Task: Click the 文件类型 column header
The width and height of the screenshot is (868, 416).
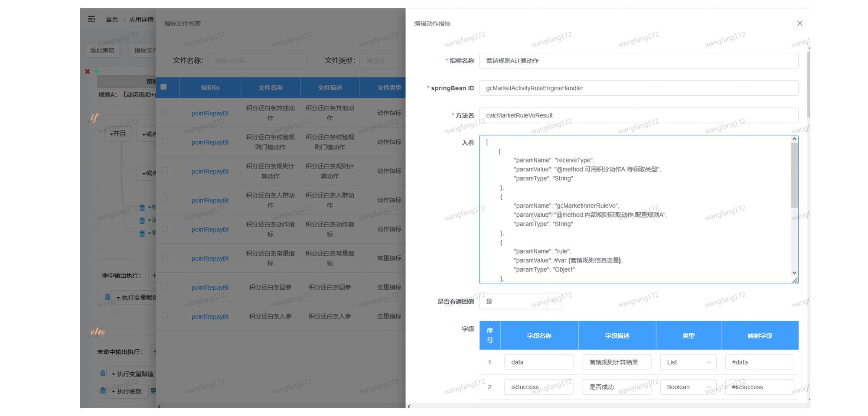Action: (383, 88)
